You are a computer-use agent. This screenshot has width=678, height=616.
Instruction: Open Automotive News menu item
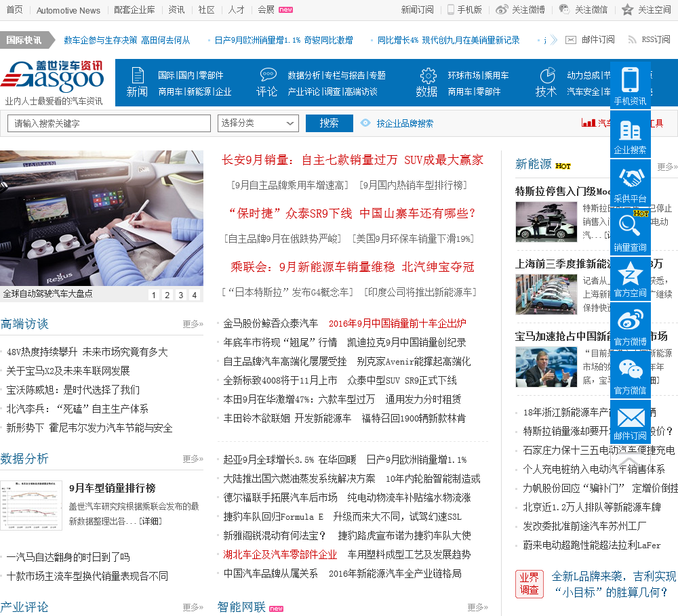pos(68,10)
